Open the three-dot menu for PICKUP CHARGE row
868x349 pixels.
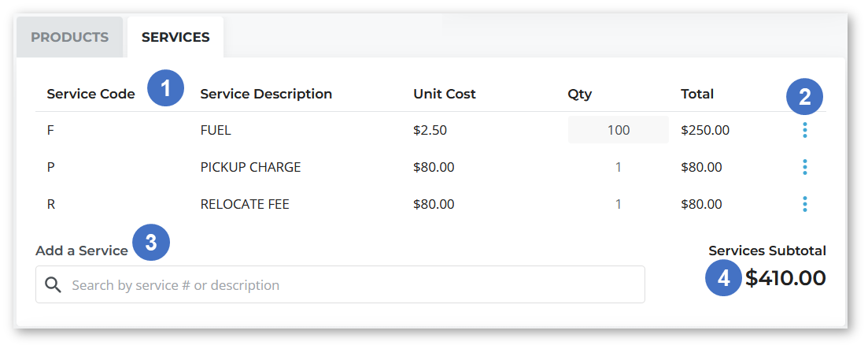point(804,167)
